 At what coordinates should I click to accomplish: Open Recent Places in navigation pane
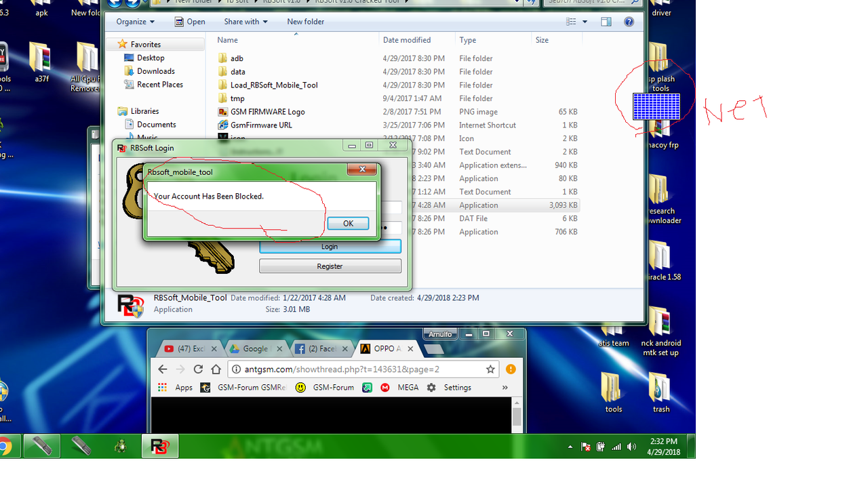tap(159, 85)
